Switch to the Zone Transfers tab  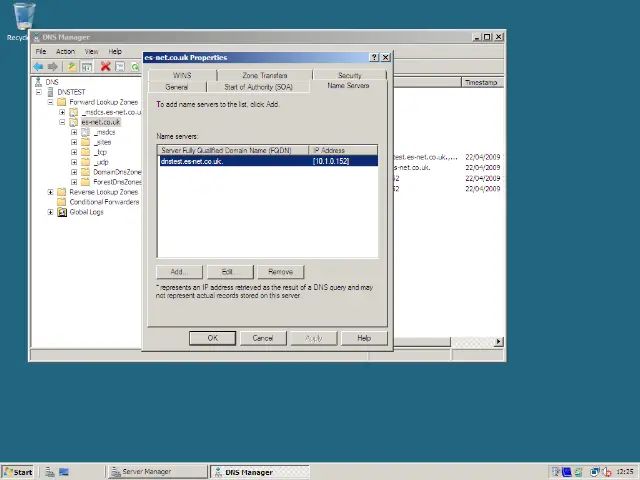[264, 76]
